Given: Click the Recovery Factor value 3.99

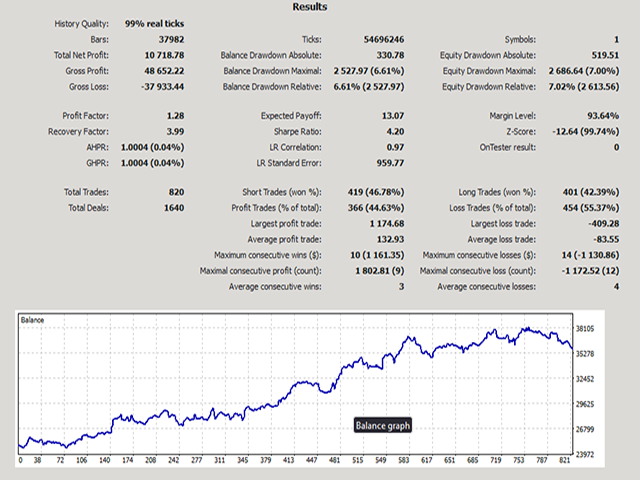Looking at the screenshot, I should [176, 131].
